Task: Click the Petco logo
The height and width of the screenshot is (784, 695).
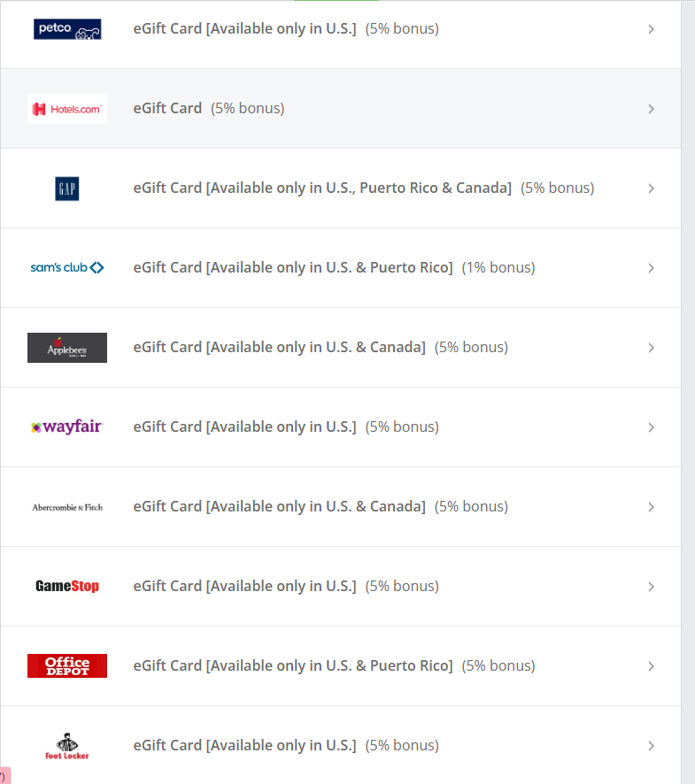Action: tap(67, 29)
